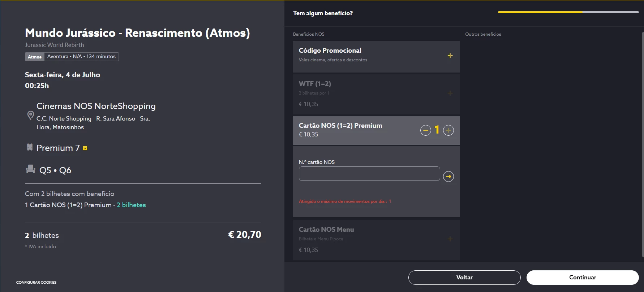Click the Benefícios NOS section heading

[309, 34]
